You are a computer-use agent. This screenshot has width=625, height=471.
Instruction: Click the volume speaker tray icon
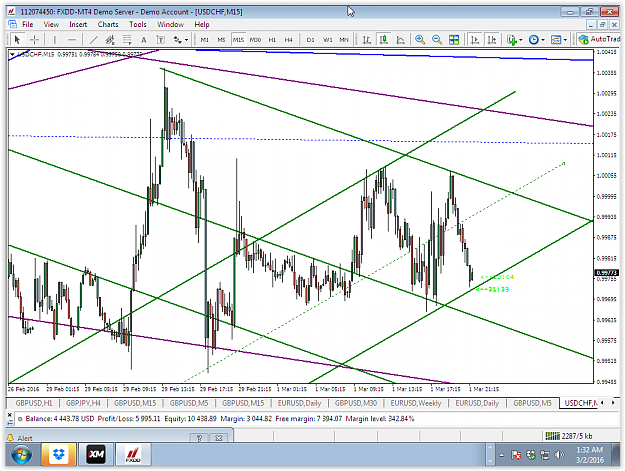[x=560, y=455]
